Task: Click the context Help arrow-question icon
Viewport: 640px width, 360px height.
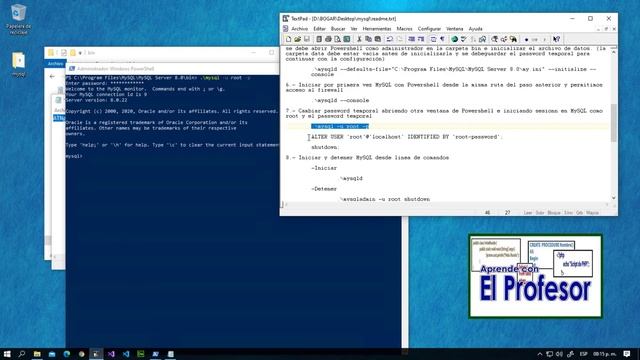Action: [x=556, y=39]
